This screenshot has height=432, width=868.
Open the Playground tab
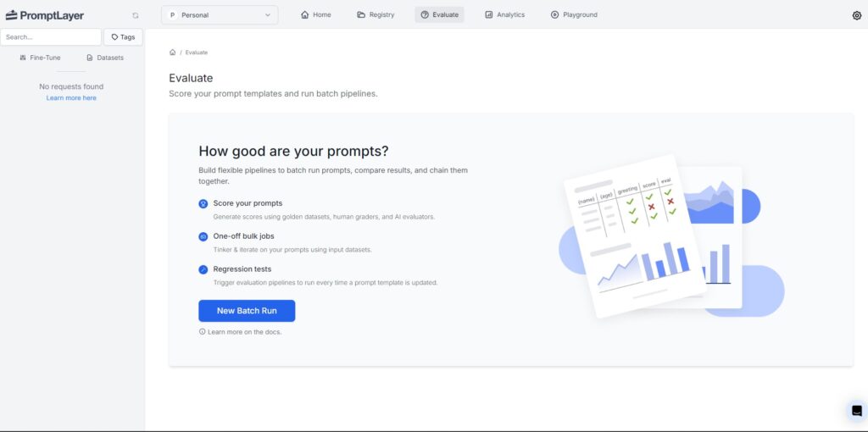click(x=574, y=15)
